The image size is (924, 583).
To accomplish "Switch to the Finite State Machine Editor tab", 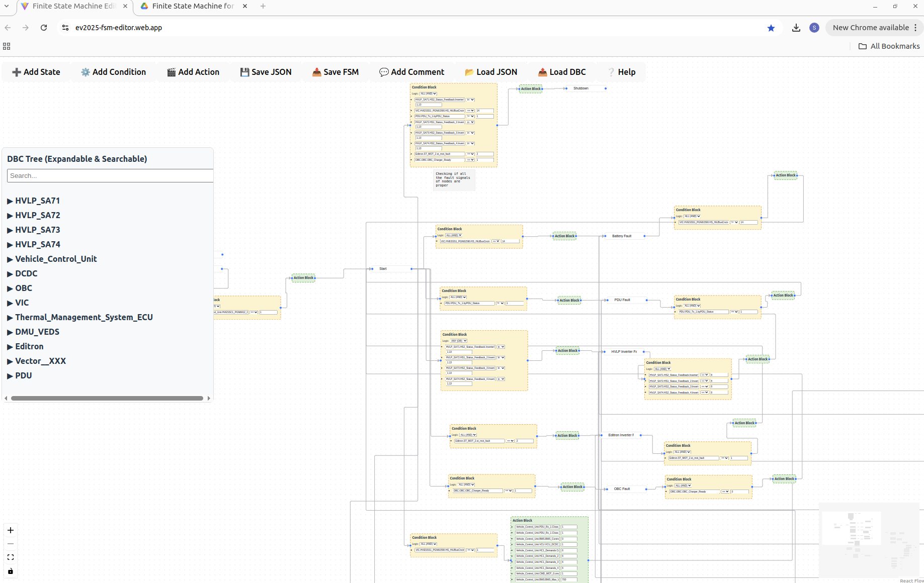I will click(74, 6).
